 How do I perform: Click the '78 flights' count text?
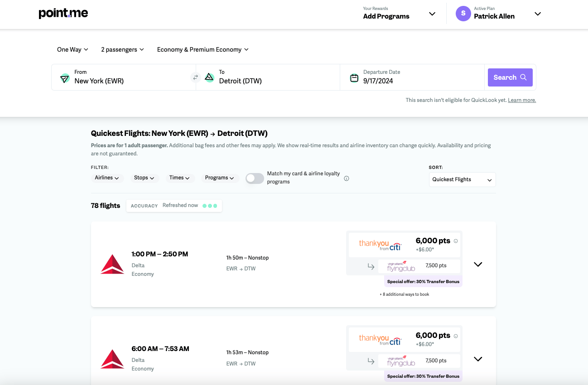[x=106, y=206]
